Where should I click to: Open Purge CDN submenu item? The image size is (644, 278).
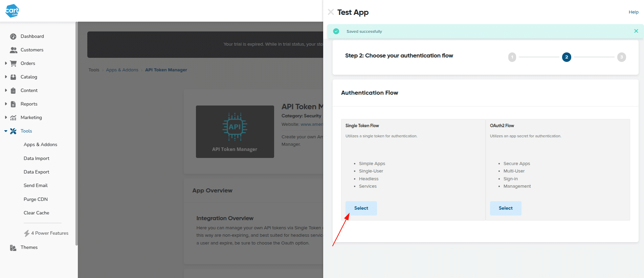(36, 199)
